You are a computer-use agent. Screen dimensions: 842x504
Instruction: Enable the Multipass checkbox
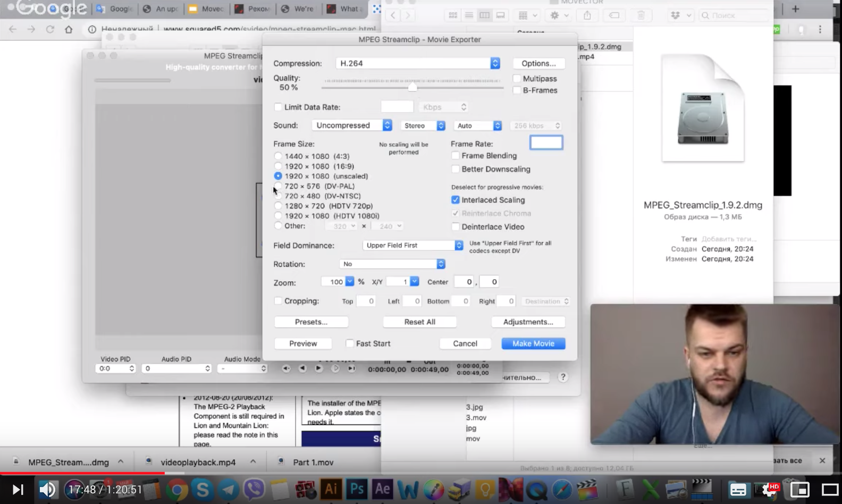[517, 79]
